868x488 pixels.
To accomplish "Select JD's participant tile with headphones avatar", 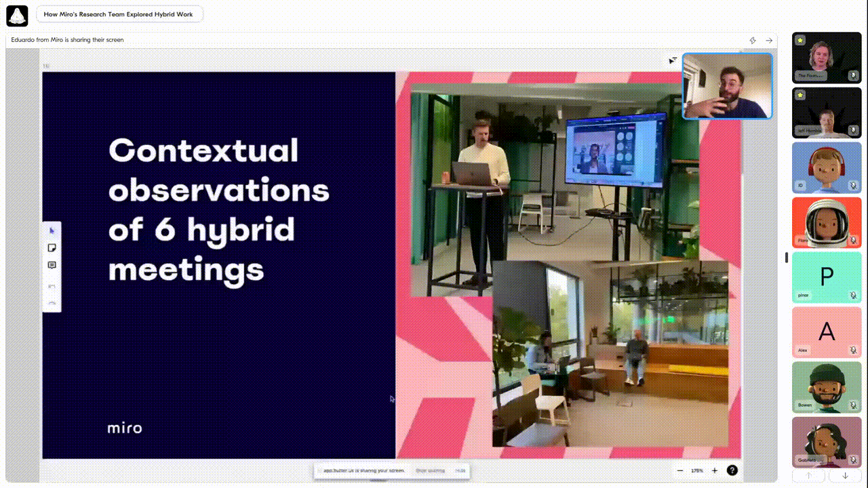I will click(x=827, y=167).
